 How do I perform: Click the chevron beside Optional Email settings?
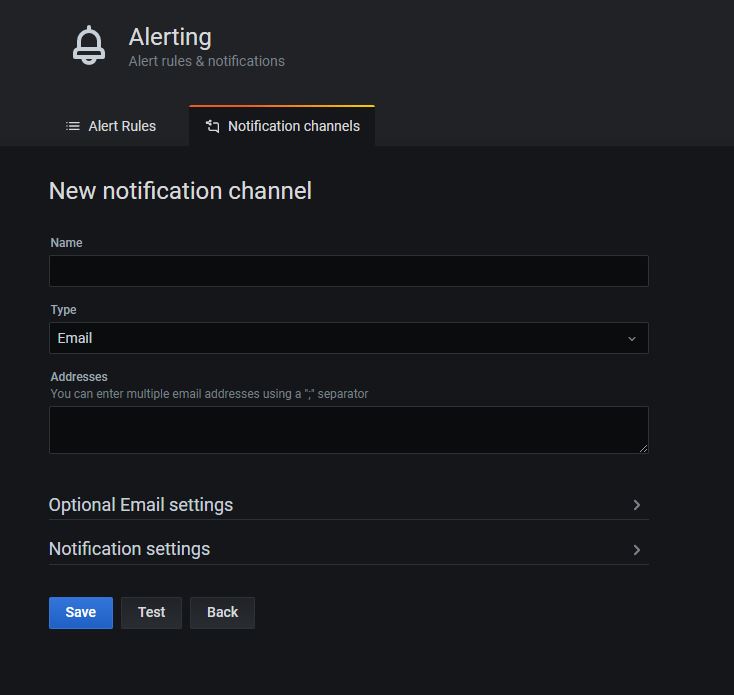point(636,505)
